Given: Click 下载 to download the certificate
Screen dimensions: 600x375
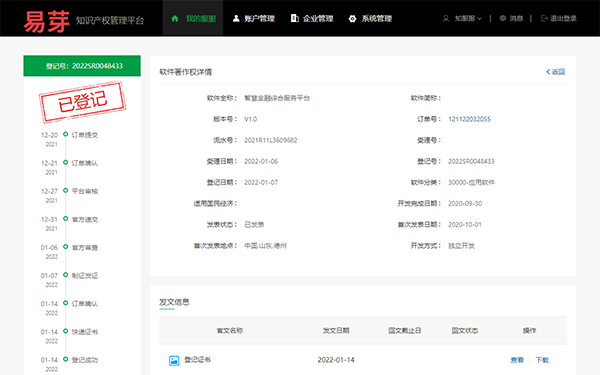Looking at the screenshot, I should [x=542, y=360].
